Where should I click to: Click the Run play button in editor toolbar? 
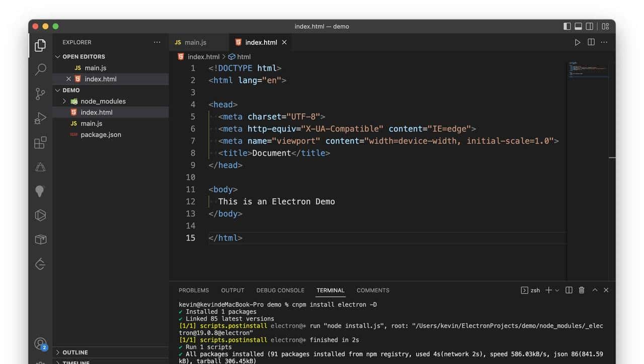click(x=578, y=42)
